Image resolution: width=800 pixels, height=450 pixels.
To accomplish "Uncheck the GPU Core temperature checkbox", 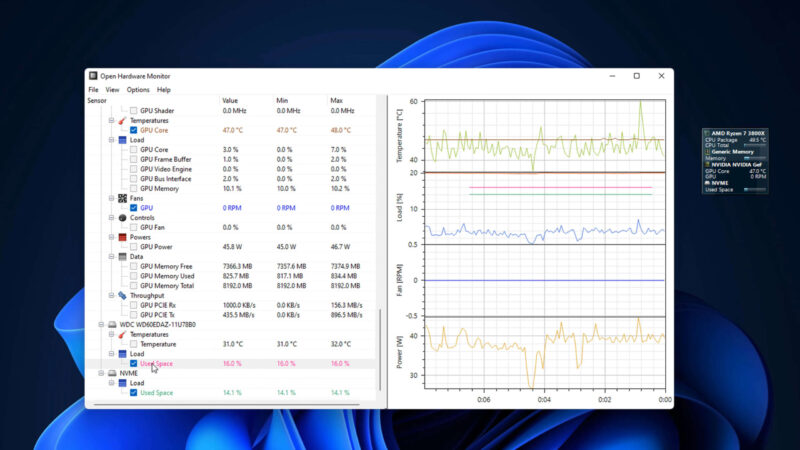I will (134, 130).
